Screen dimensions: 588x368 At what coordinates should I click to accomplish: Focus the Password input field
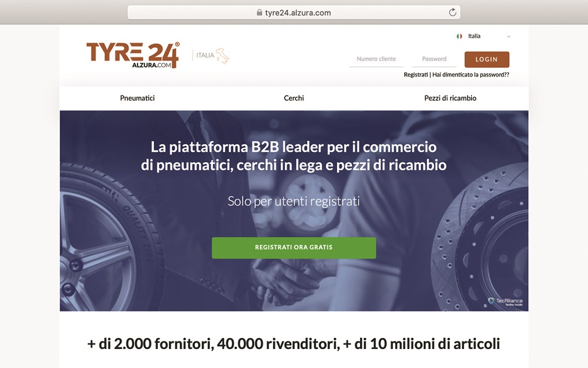434,59
